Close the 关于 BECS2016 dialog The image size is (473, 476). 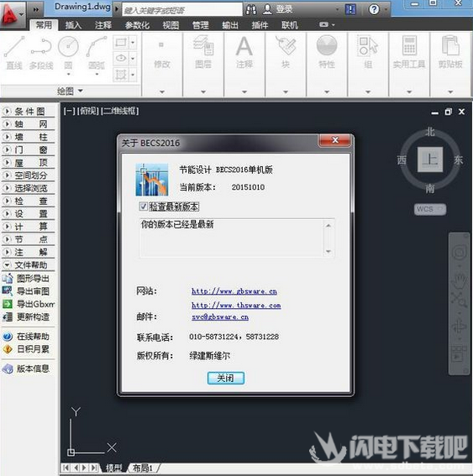(335, 140)
